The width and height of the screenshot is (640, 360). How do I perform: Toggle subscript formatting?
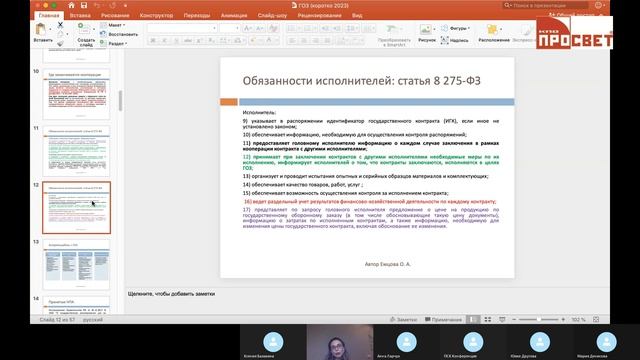211,40
